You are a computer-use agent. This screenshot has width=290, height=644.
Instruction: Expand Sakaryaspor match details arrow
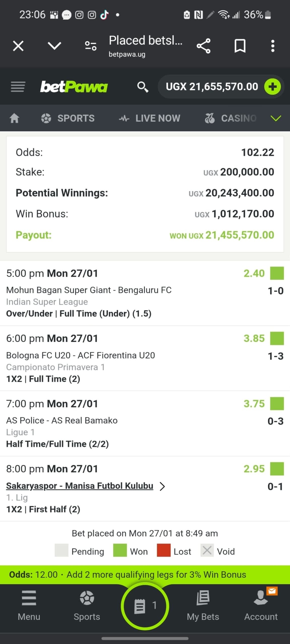163,486
